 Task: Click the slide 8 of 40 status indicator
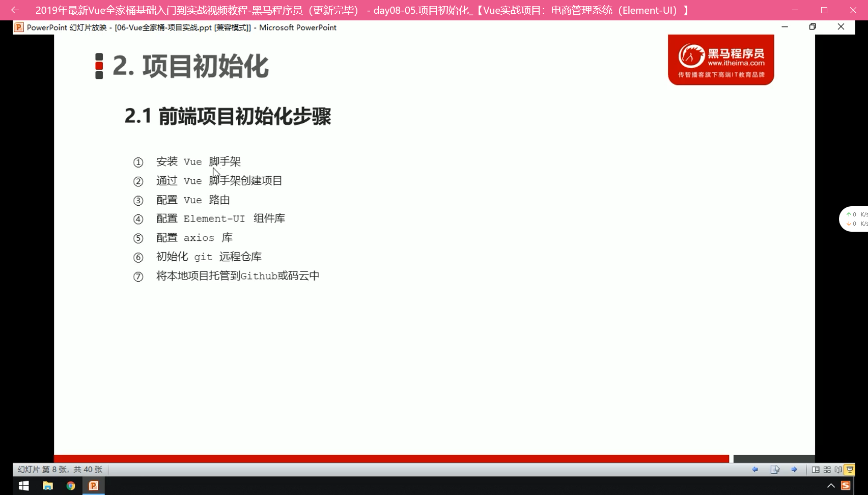point(60,470)
